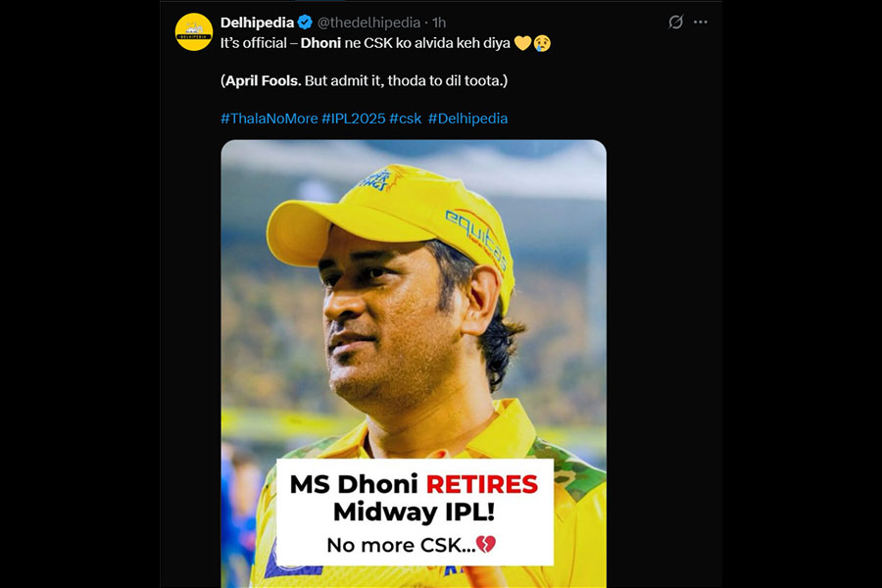Follow the #csk hashtag link

[406, 119]
